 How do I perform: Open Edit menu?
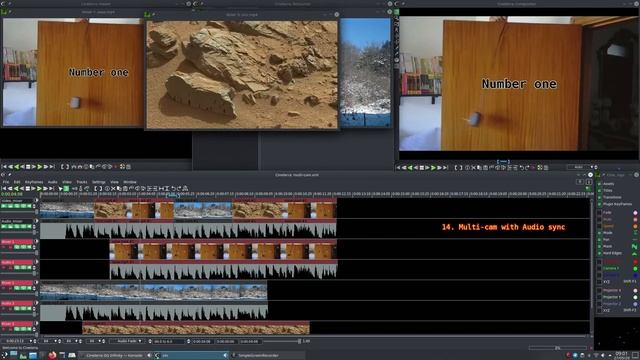[x=17, y=182]
